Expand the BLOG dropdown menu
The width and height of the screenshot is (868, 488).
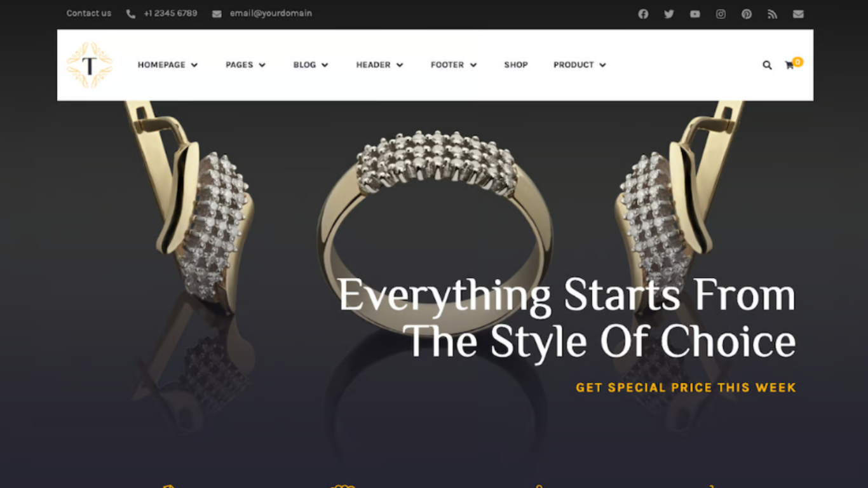311,65
